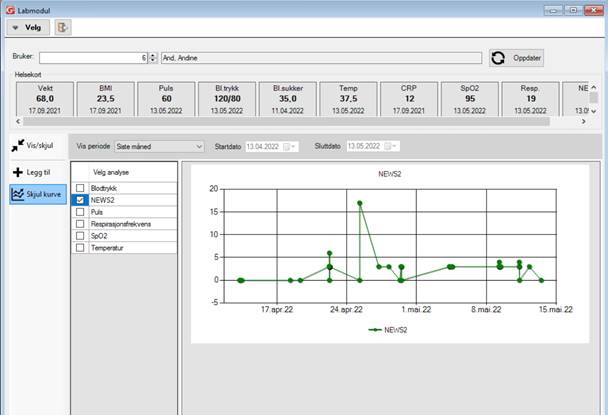The image size is (608, 415).
Task: Click the Labmodul app icon in title bar
Action: tap(10, 10)
